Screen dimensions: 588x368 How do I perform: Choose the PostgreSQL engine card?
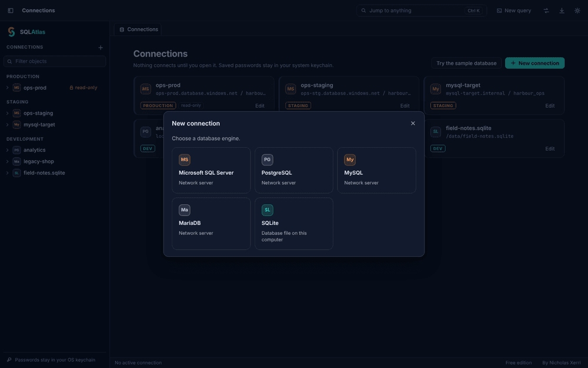coord(293,170)
